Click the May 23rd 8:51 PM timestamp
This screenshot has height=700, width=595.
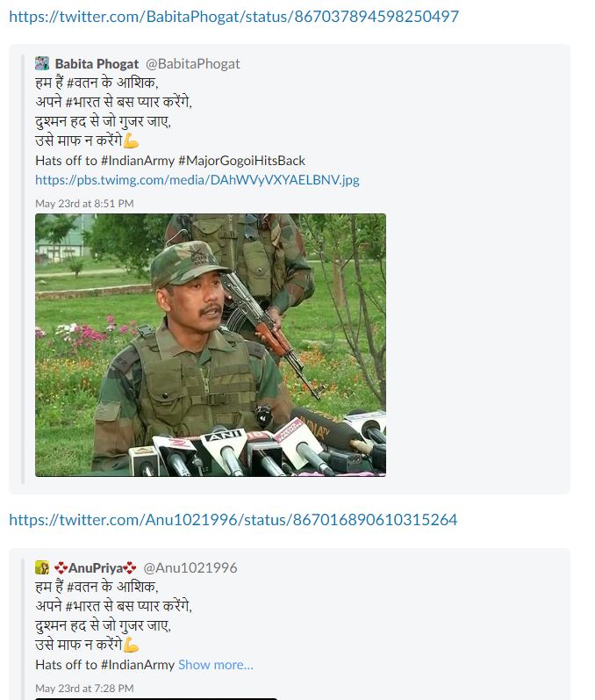tap(84, 204)
